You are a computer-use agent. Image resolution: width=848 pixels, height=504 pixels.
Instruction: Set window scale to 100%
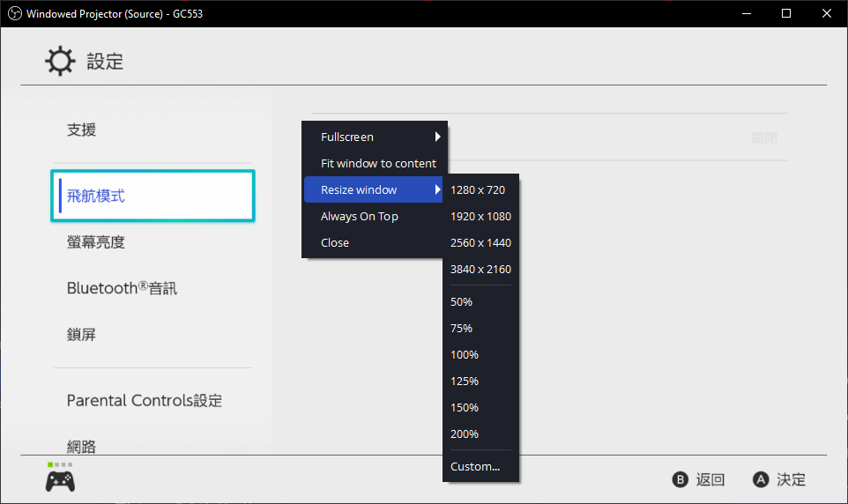point(480,355)
